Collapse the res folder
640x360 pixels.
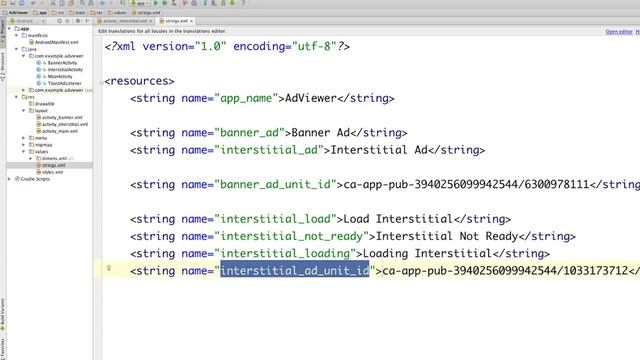[16, 97]
